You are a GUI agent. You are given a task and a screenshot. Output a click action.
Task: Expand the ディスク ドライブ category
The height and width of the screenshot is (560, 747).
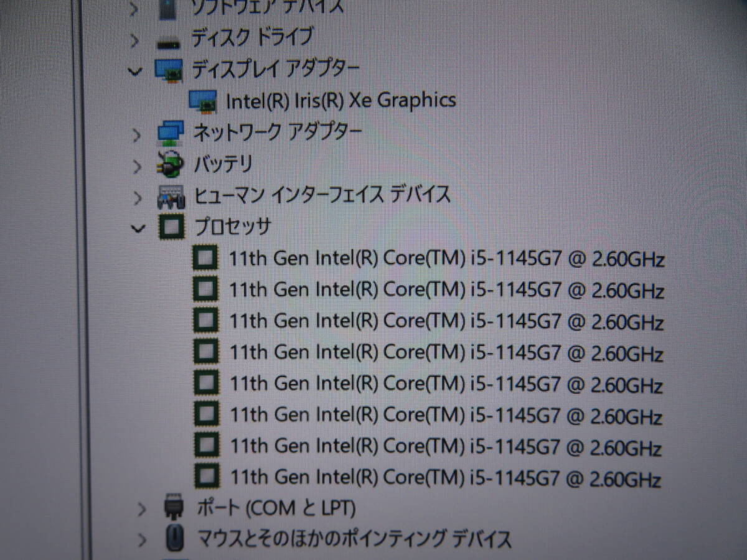pyautogui.click(x=135, y=42)
